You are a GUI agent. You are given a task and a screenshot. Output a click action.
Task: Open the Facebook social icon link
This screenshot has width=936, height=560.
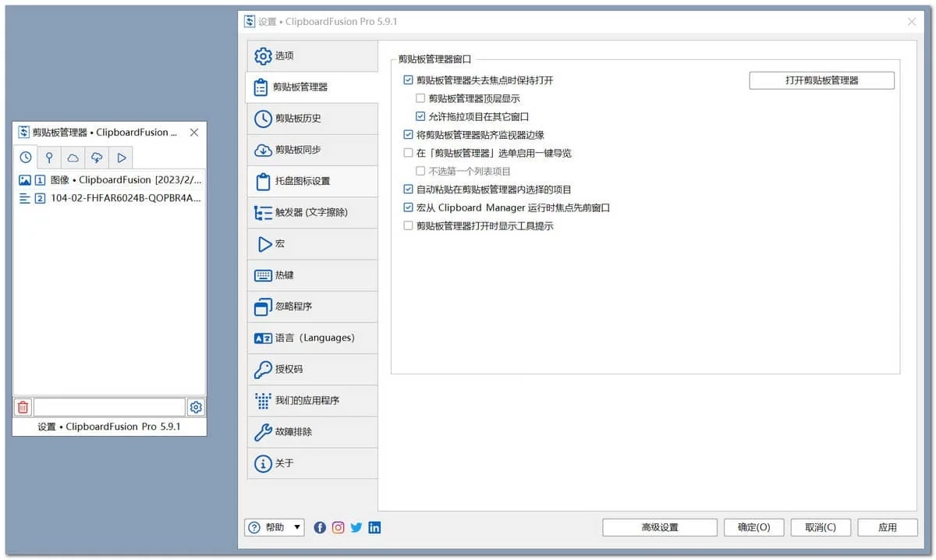320,527
